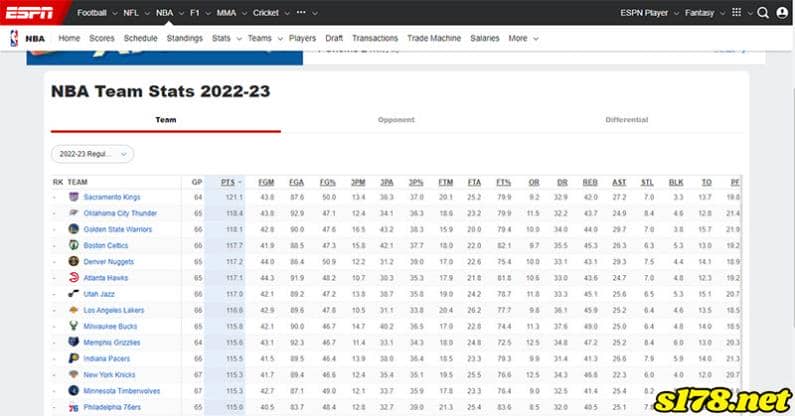Open the ESPN Player dropdown
Image resolution: width=795 pixels, height=416 pixels.
point(649,13)
